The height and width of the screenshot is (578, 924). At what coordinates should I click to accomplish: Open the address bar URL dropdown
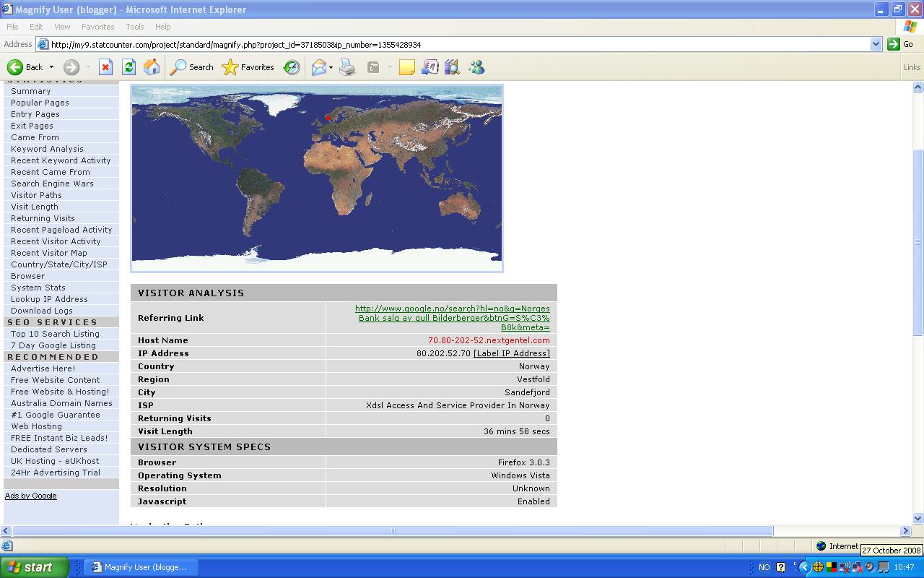pos(876,44)
